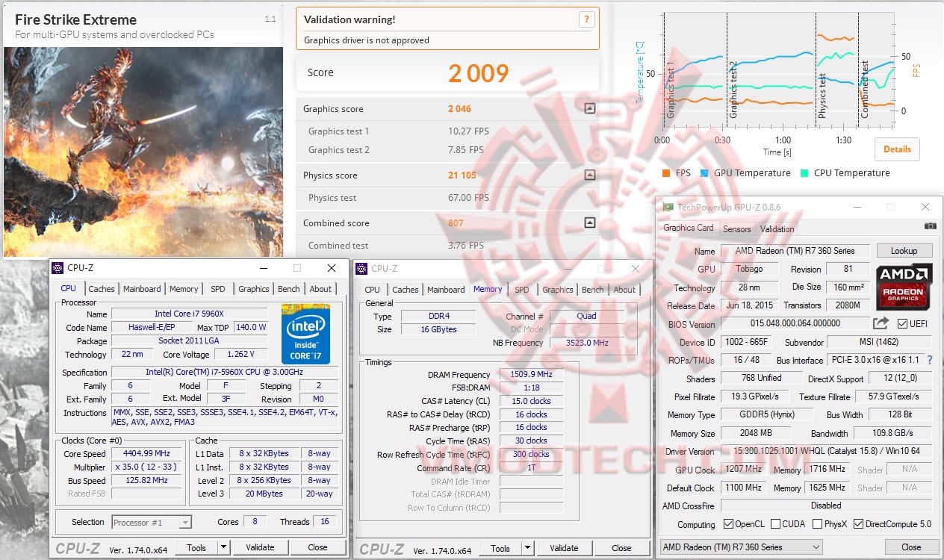The image size is (944, 560).
Task: Collapse the Graphics score section
Action: (590, 108)
